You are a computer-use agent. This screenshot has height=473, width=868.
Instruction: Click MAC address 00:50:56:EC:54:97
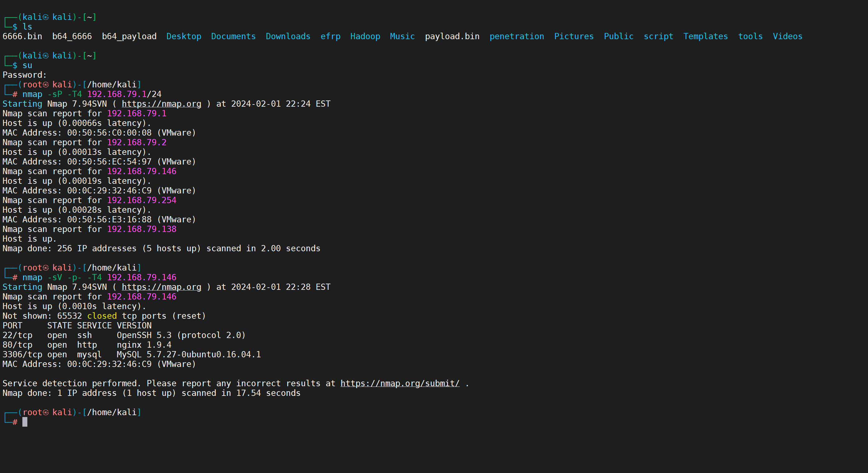coord(109,162)
